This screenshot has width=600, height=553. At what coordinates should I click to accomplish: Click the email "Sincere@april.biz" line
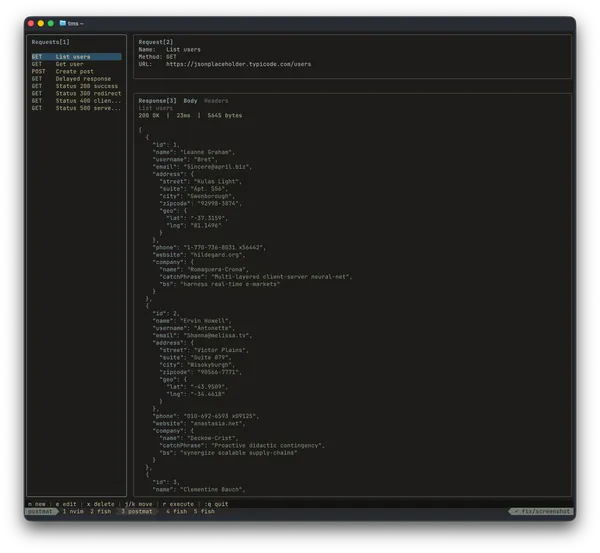click(202, 167)
